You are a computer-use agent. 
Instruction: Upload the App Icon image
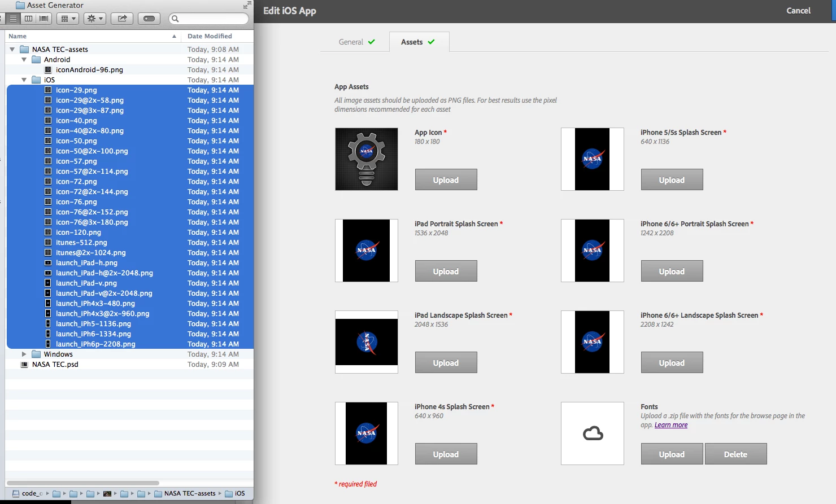point(446,179)
